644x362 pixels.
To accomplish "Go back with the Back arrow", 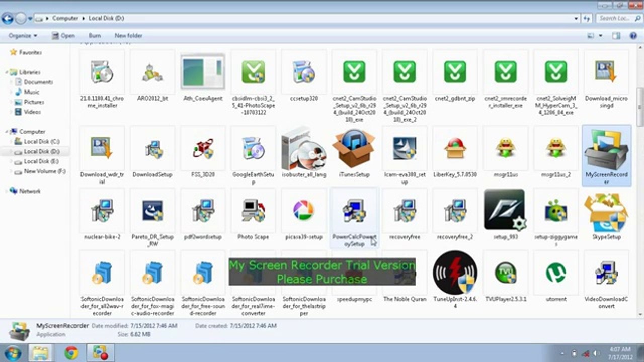I will pyautogui.click(x=8, y=19).
